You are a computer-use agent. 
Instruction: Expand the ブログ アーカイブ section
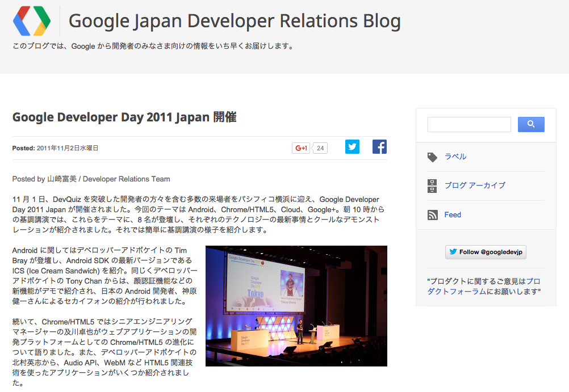(475, 186)
